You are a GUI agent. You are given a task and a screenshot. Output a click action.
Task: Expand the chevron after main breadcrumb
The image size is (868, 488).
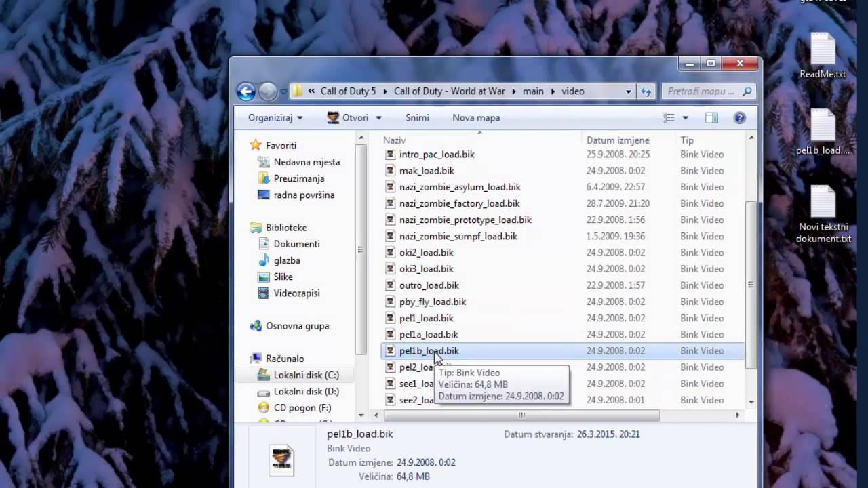coord(553,91)
